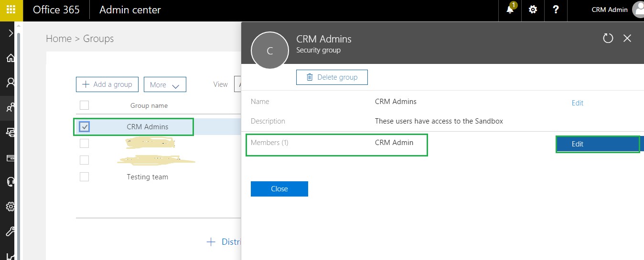
Task: Click the Group name column header
Action: (149, 105)
